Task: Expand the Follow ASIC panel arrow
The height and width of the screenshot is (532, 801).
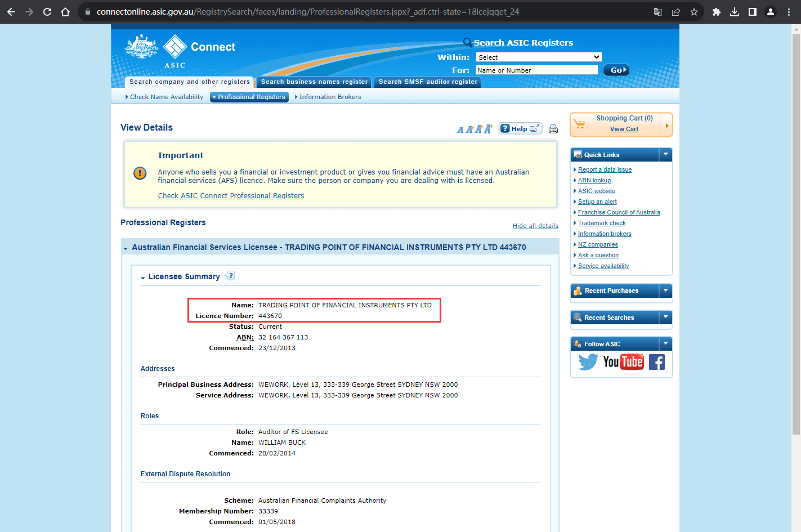Action: click(x=666, y=343)
